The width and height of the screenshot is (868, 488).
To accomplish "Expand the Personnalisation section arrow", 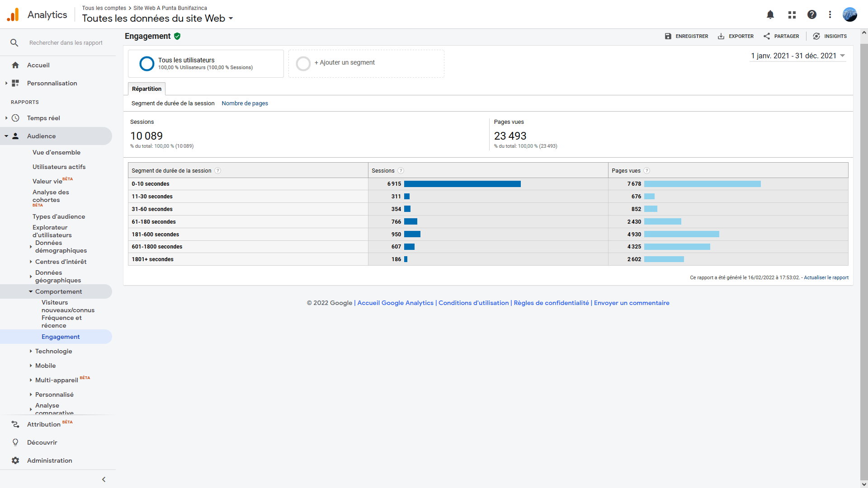I will (x=6, y=83).
